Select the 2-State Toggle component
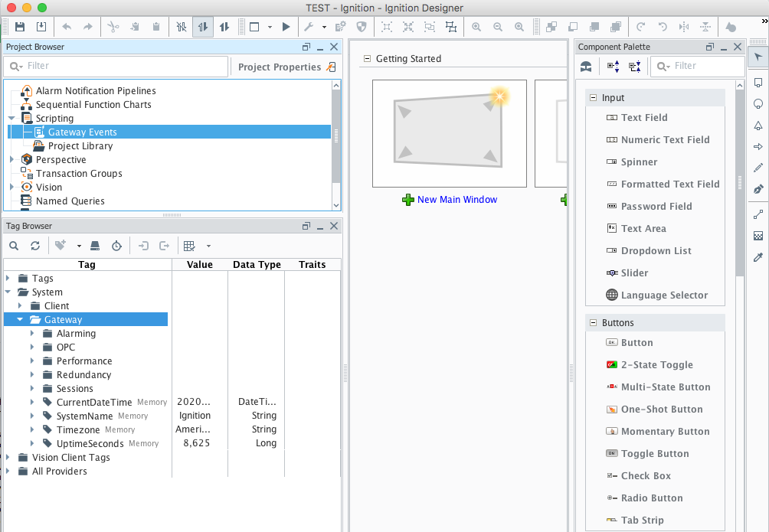The width and height of the screenshot is (769, 532). (656, 365)
